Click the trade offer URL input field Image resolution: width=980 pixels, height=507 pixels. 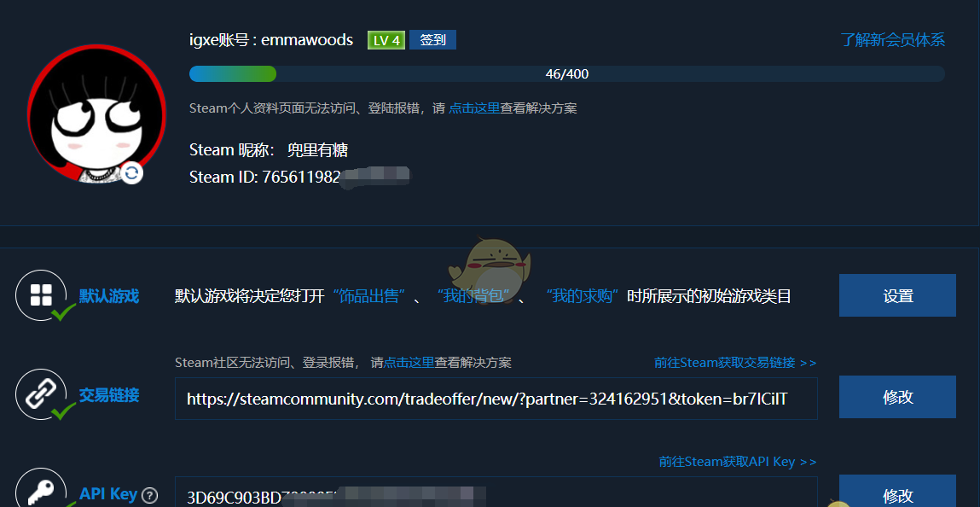tap(496, 399)
